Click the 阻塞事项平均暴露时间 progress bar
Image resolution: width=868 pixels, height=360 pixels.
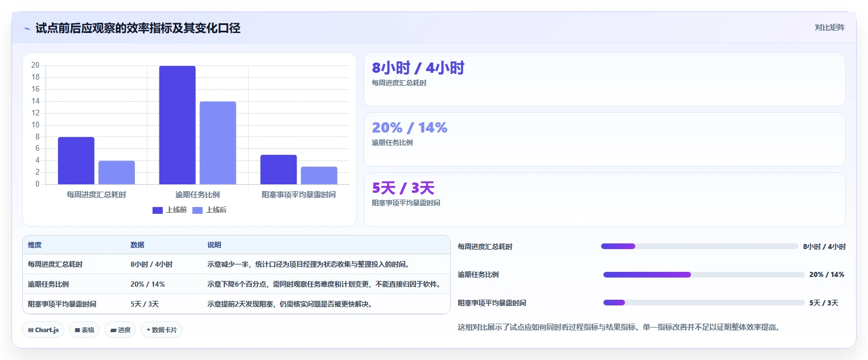(x=704, y=303)
